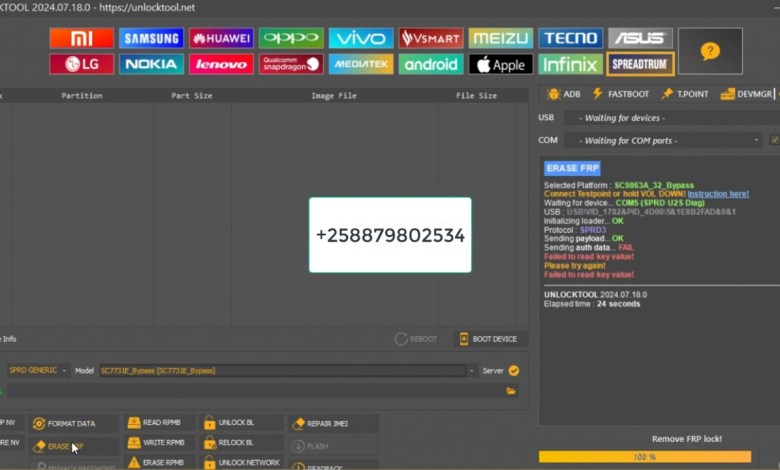Screen dimensions: 780x470
Task: Click the UNLOCK BL button
Action: point(235,423)
